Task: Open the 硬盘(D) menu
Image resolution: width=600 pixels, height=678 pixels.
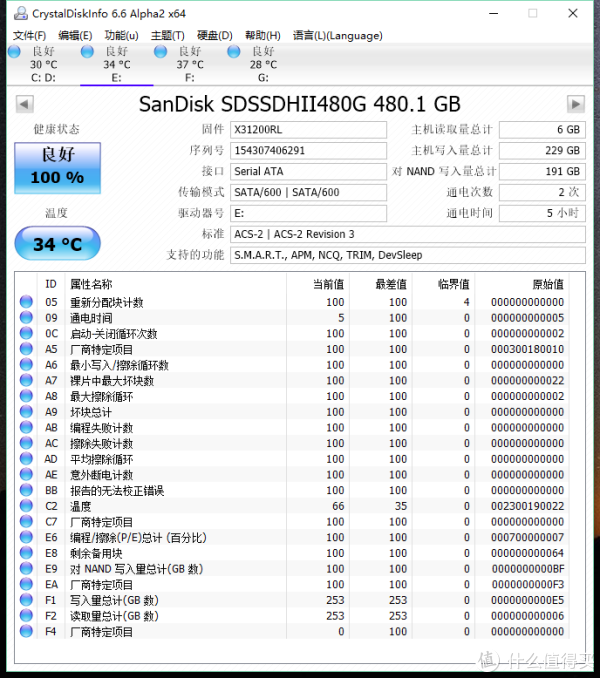Action: pyautogui.click(x=215, y=35)
